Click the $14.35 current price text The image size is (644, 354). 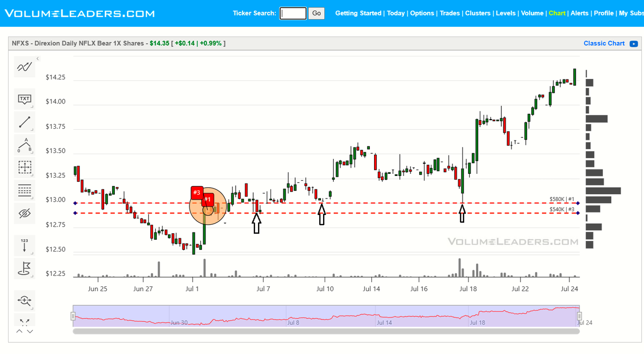158,43
